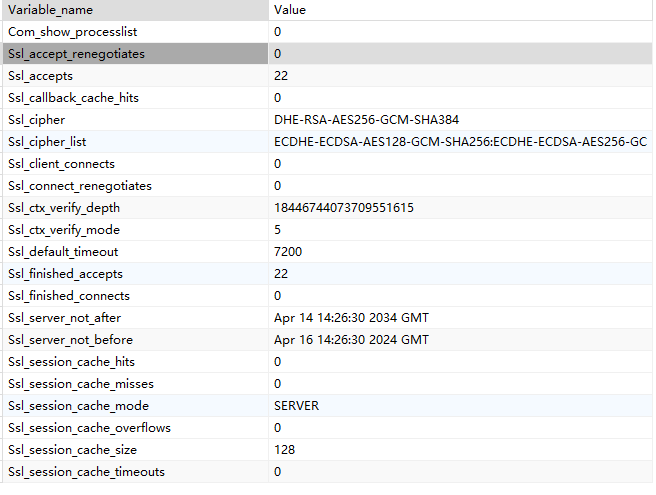Click the Ssl_finished_accepts variable name
The width and height of the screenshot is (656, 495).
66,274
